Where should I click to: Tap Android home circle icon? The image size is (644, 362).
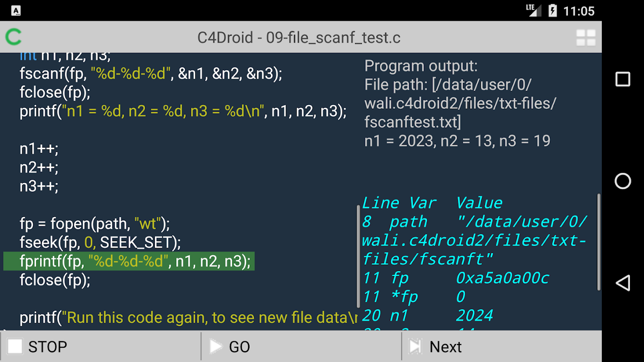(x=623, y=181)
